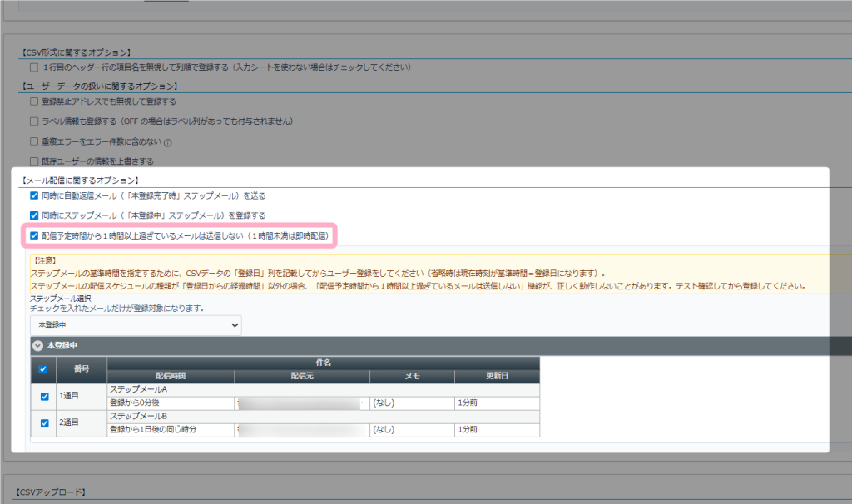Viewport: 852px width, 504px height.
Task: Click the 更新日 column header
Action: click(497, 376)
